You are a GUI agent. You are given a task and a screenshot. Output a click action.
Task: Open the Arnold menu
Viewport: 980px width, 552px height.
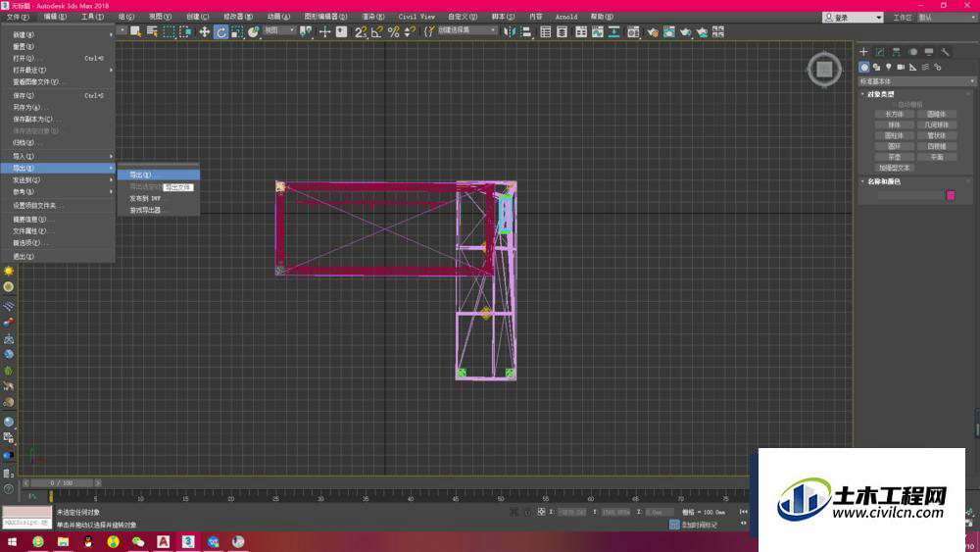566,17
